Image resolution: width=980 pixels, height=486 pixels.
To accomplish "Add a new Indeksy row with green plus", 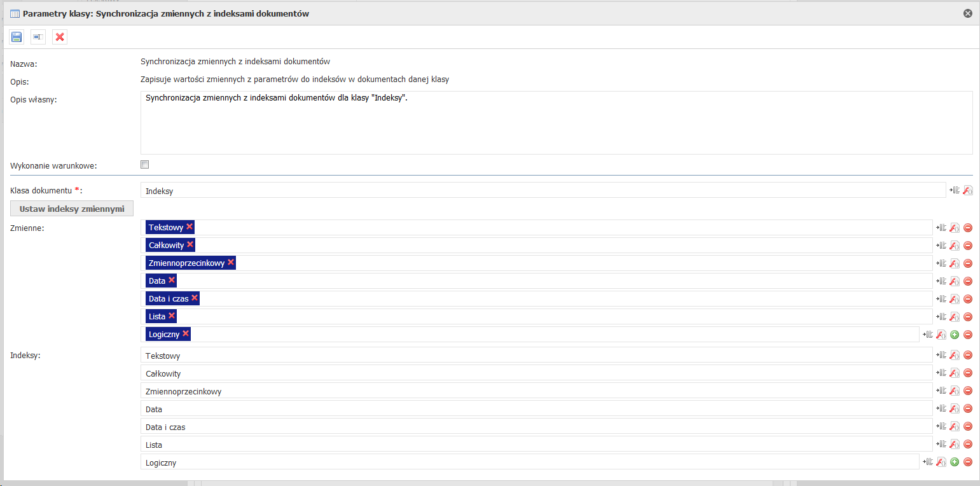I will click(x=955, y=462).
